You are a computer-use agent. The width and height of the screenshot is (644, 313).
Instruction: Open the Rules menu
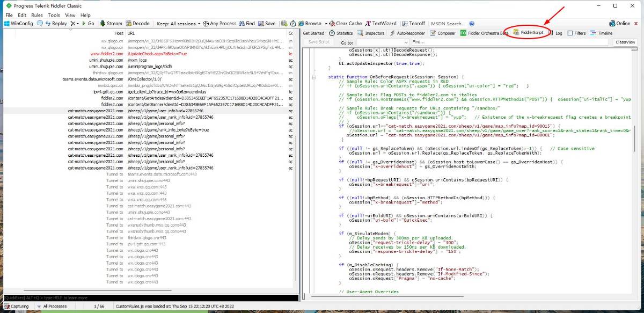(x=37, y=15)
